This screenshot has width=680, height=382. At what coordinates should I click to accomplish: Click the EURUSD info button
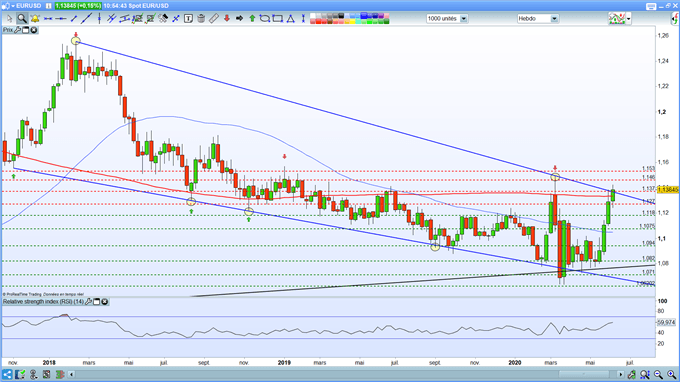[x=48, y=6]
